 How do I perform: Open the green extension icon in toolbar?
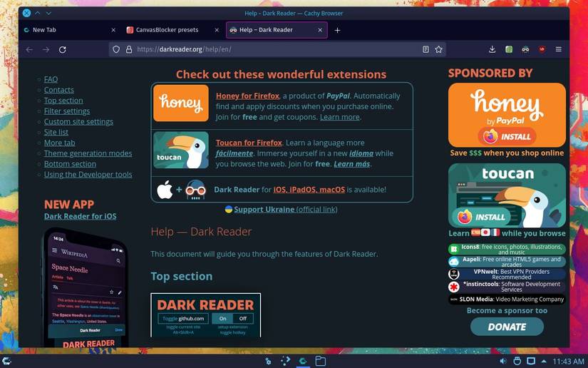click(509, 49)
